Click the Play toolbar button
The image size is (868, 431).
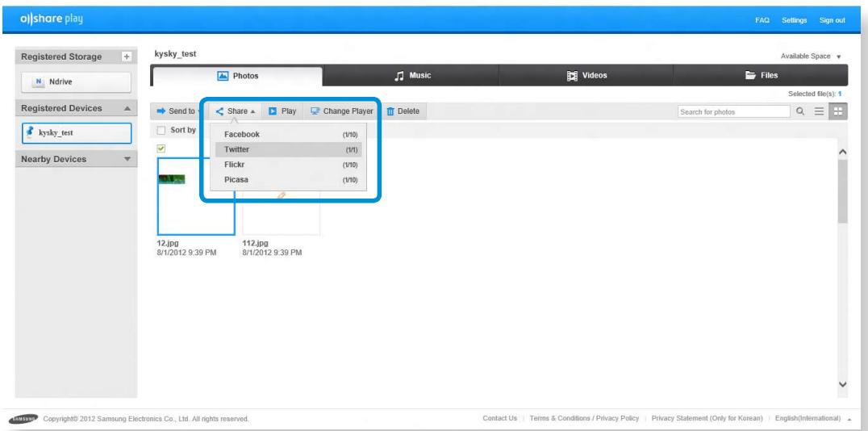point(282,111)
